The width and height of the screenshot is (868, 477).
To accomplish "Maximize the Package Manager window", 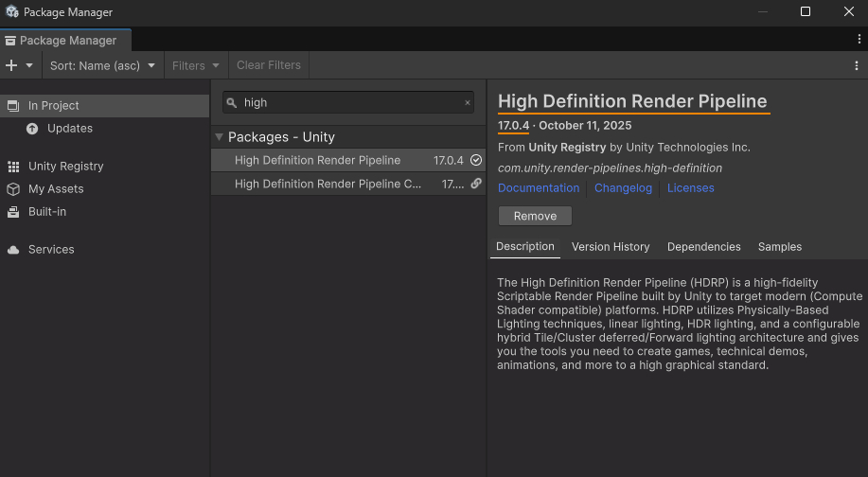I will 806,11.
